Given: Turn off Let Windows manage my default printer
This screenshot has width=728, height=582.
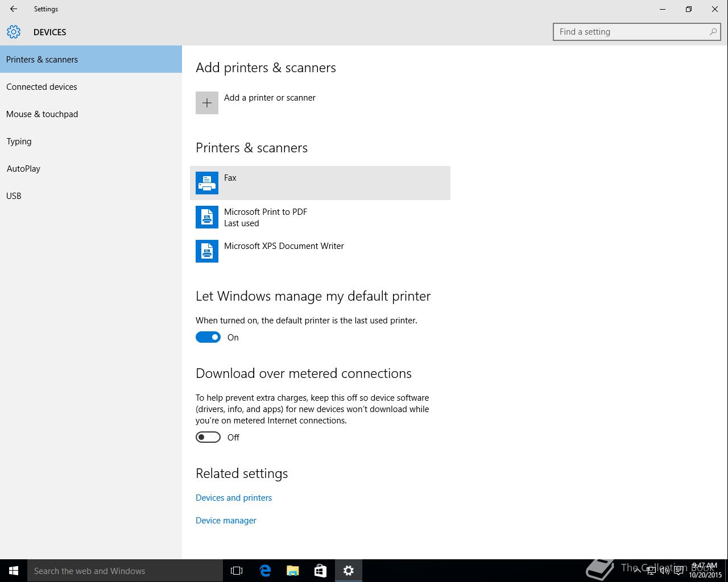Looking at the screenshot, I should [x=208, y=338].
